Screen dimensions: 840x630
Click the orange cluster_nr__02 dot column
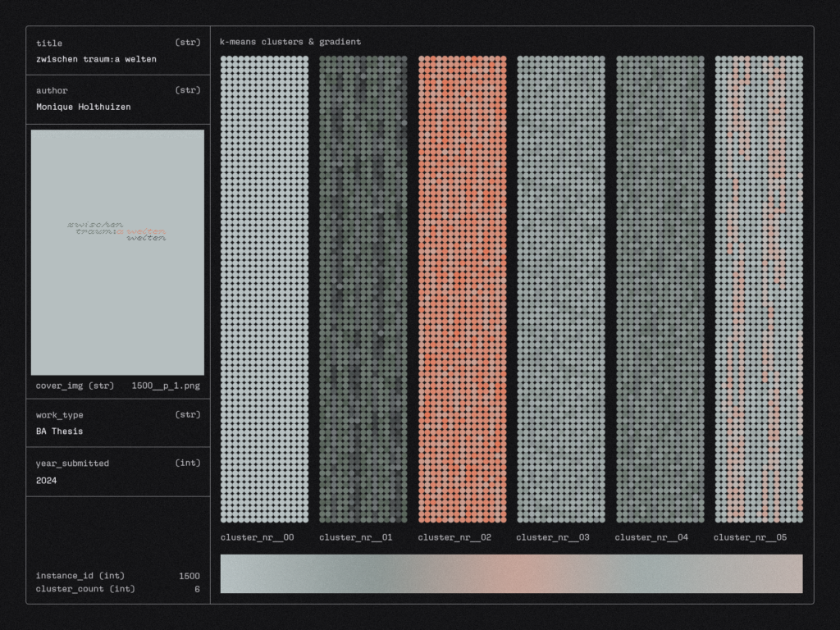click(462, 289)
